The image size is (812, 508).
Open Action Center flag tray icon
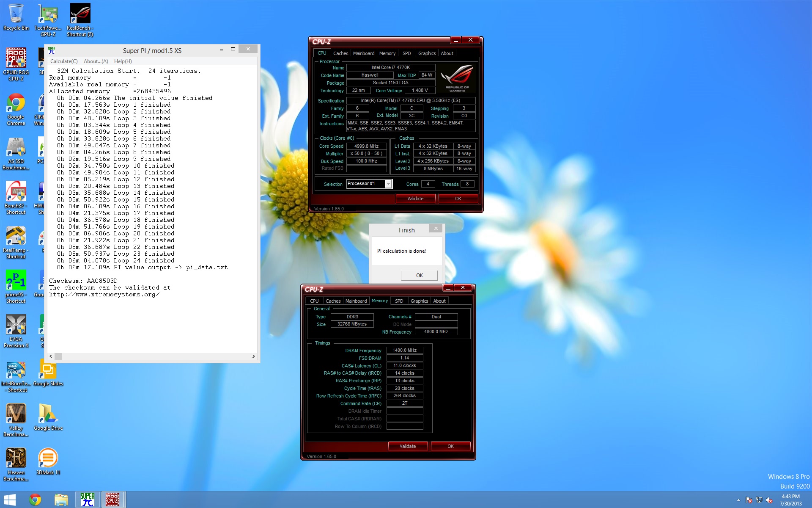(x=749, y=500)
